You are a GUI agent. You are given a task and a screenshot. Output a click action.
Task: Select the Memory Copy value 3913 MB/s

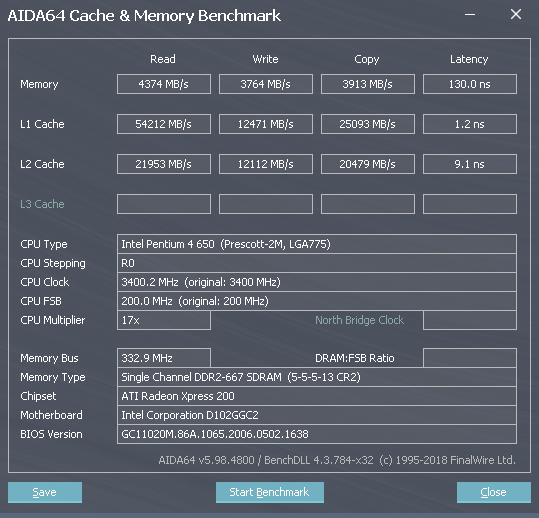pos(368,84)
